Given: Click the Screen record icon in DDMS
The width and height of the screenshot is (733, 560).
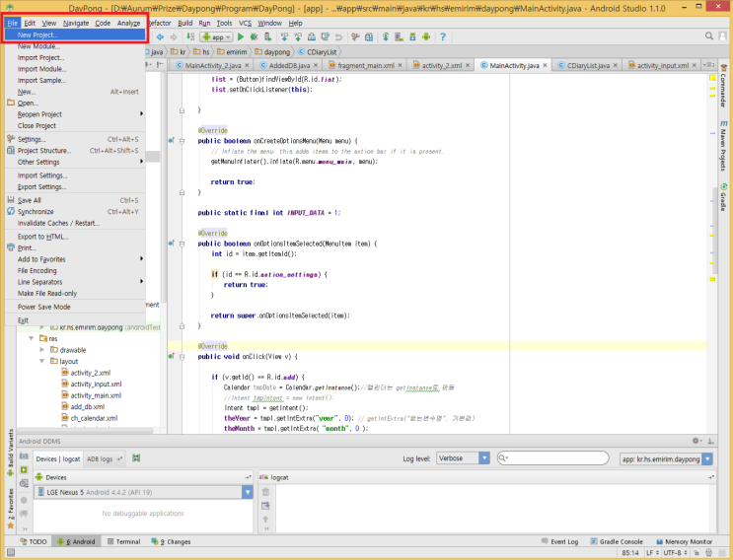Looking at the screenshot, I should pyautogui.click(x=24, y=470).
